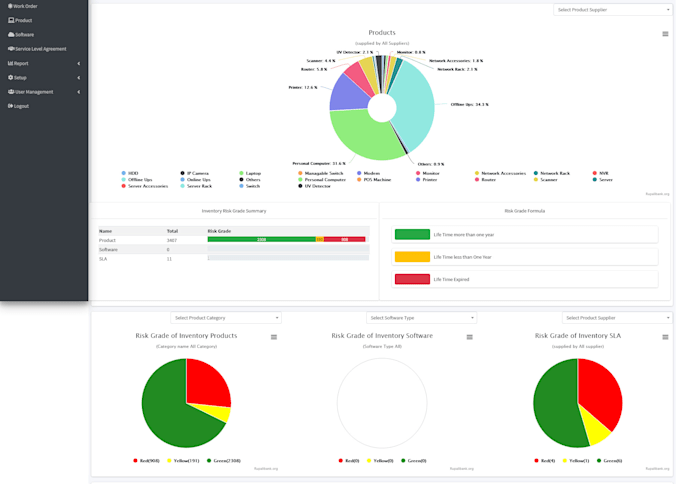The width and height of the screenshot is (680, 484).
Task: Open the Product menu item in sidebar
Action: (20, 20)
